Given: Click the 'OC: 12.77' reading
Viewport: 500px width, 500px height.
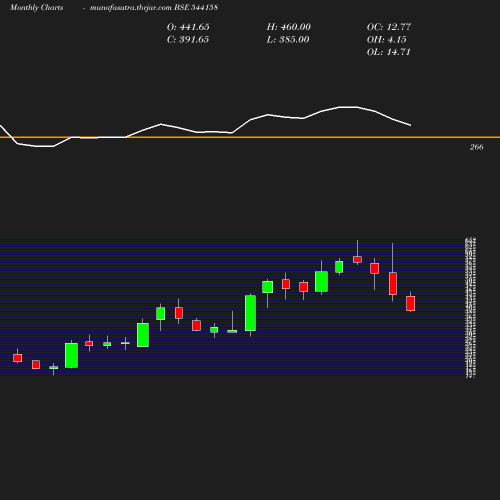Looking at the screenshot, I should (x=389, y=27).
